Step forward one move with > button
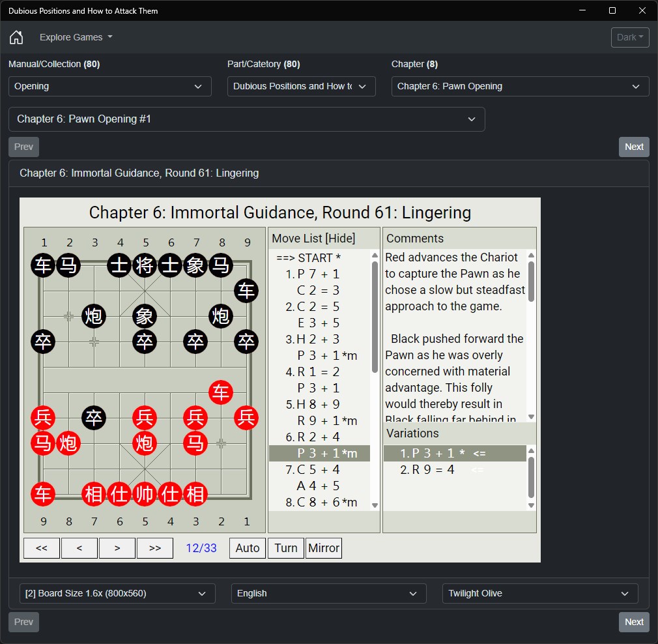The width and height of the screenshot is (658, 644). tap(117, 548)
